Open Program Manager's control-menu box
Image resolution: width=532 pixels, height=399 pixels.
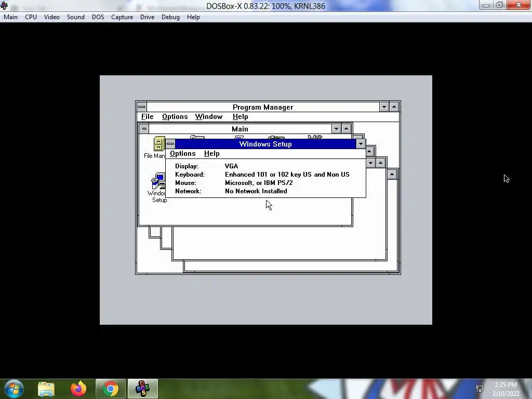[142, 107]
